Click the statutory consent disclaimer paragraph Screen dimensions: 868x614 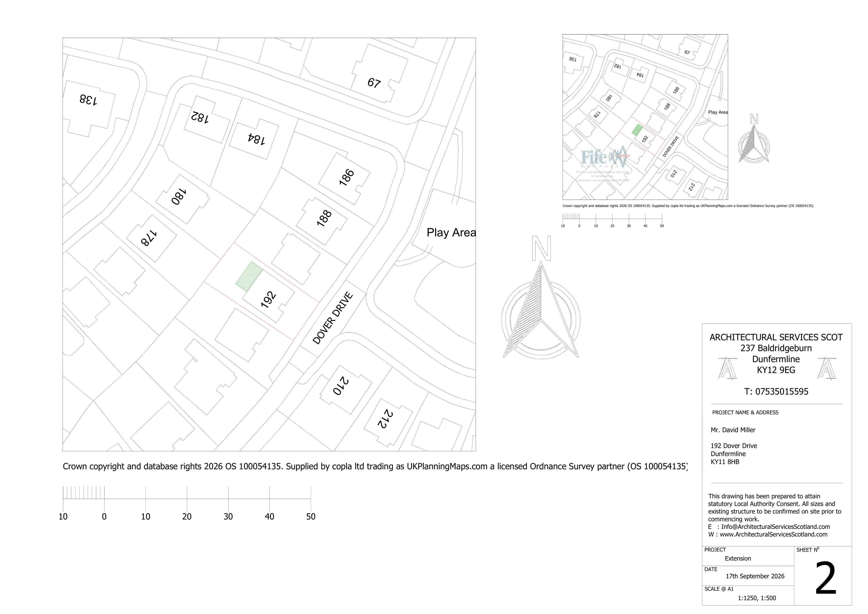coord(775,508)
